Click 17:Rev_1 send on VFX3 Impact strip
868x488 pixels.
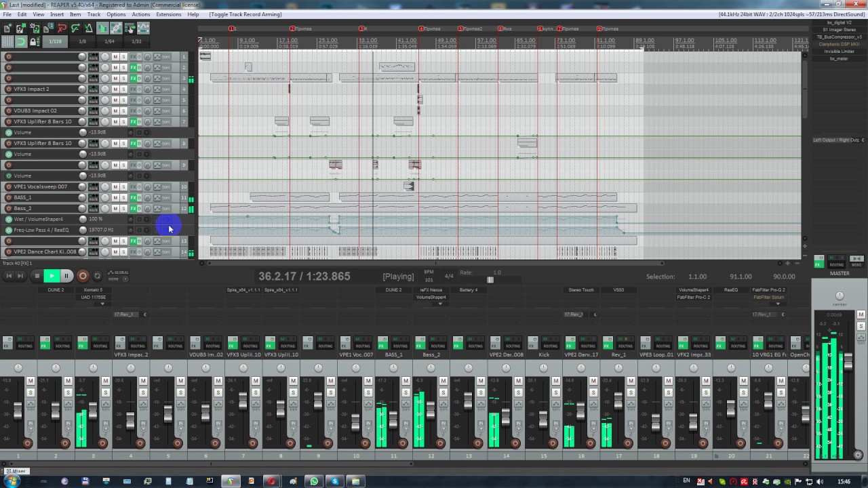pyautogui.click(x=126, y=314)
